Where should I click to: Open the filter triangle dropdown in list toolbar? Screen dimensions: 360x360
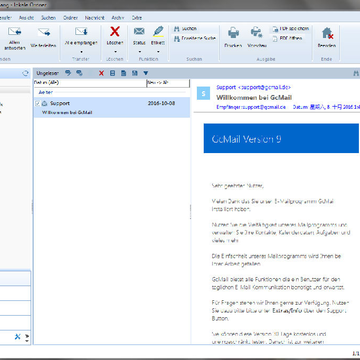146,73
